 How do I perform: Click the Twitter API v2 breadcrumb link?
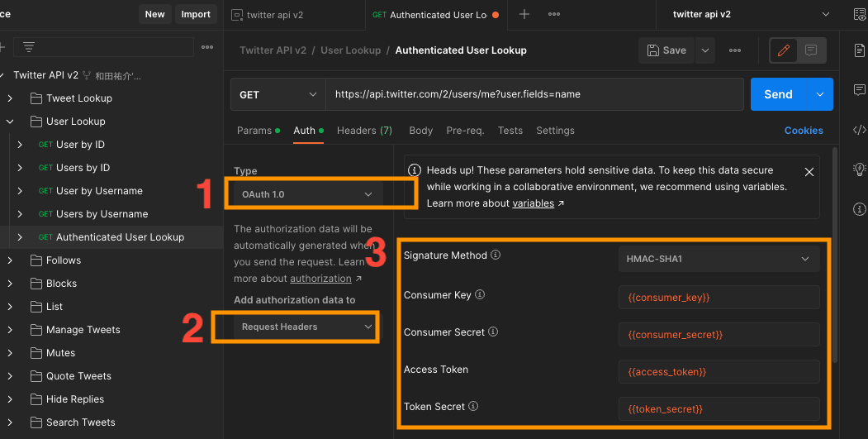tap(273, 50)
